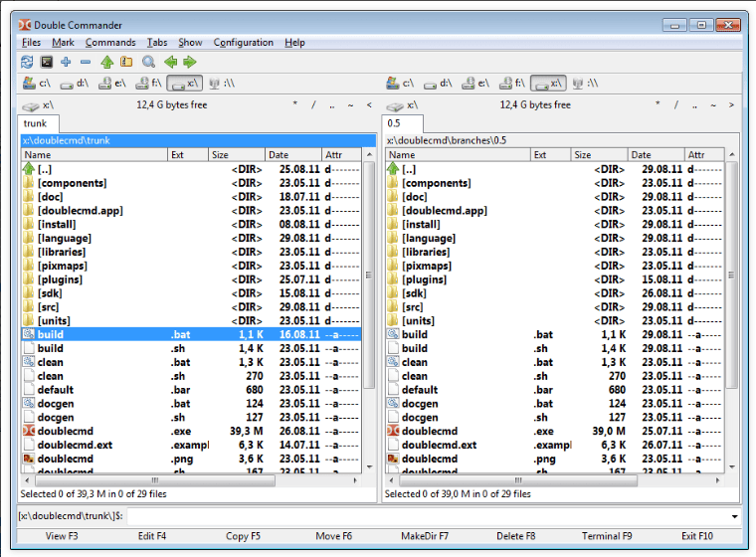The height and width of the screenshot is (557, 756).
Task: Select doublecmd.ext file in right panel
Action: (x=554, y=446)
